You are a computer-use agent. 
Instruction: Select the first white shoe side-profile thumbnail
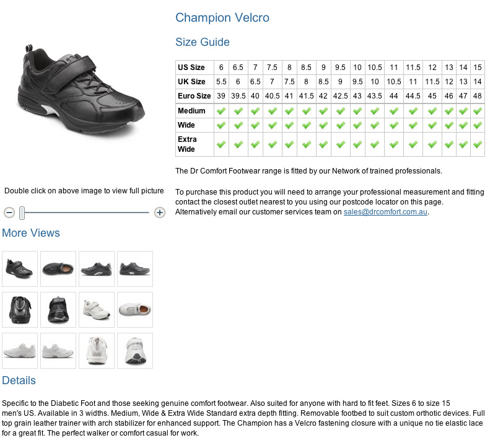click(x=20, y=351)
